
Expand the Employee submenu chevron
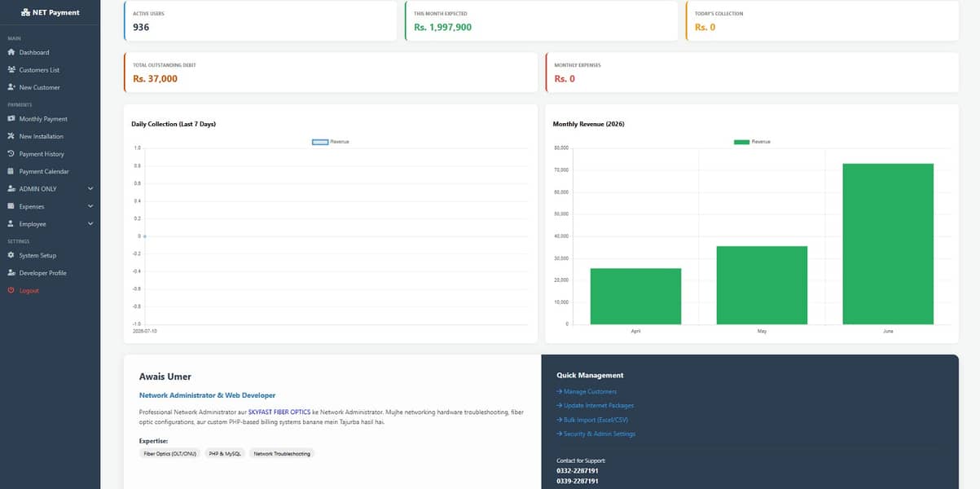[x=90, y=224]
